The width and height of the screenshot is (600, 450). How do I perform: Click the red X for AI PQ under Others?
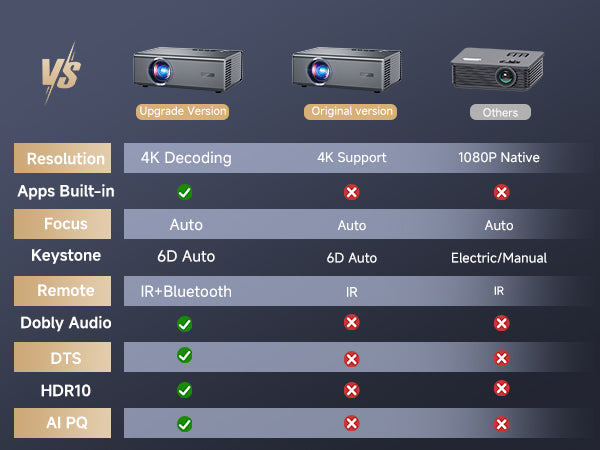[502, 424]
